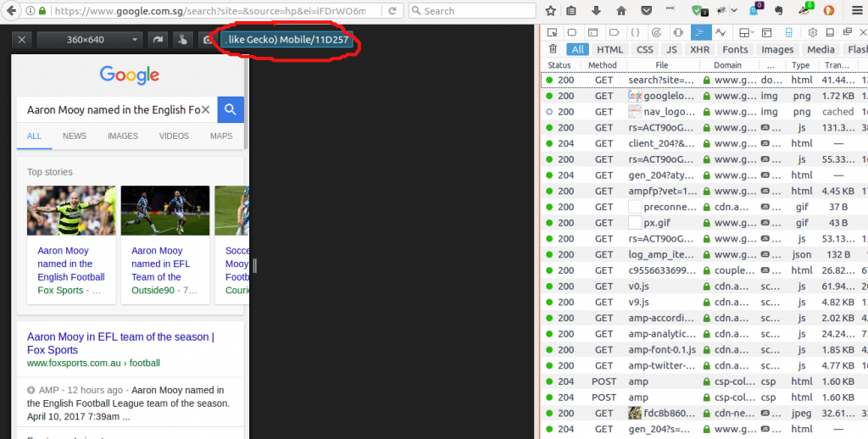Select the amp-font-0.1.js request row
868x439 pixels.
pos(704,350)
